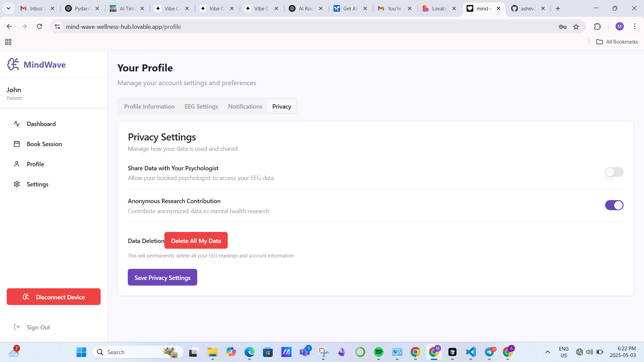Click Save Privacy Settings button

(162, 278)
